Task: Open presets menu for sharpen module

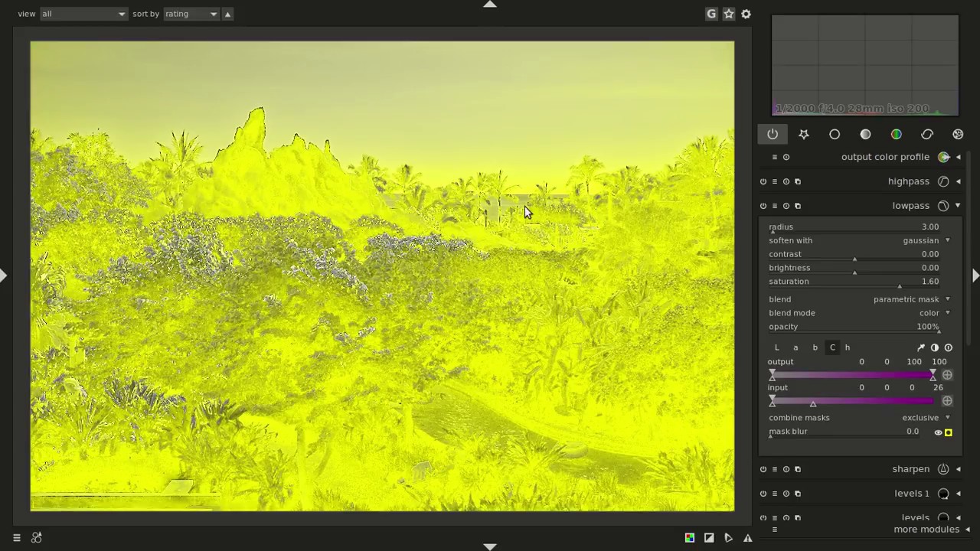Action: click(774, 469)
